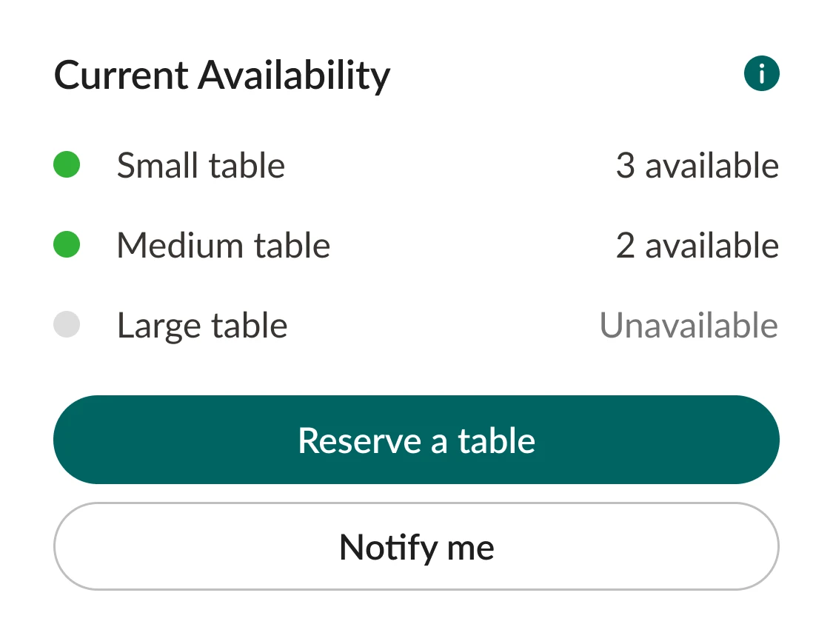Open the availability info tooltip icon
This screenshot has width=833, height=644.
[x=761, y=73]
